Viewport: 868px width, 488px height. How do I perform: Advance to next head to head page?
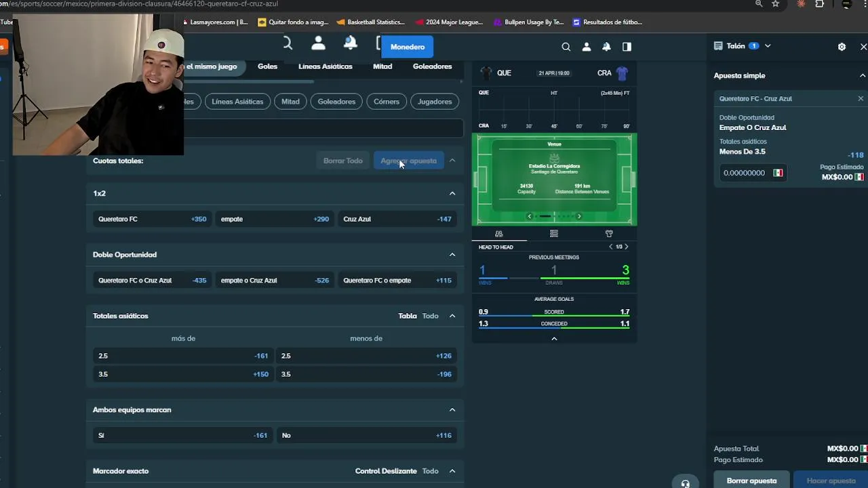(626, 247)
